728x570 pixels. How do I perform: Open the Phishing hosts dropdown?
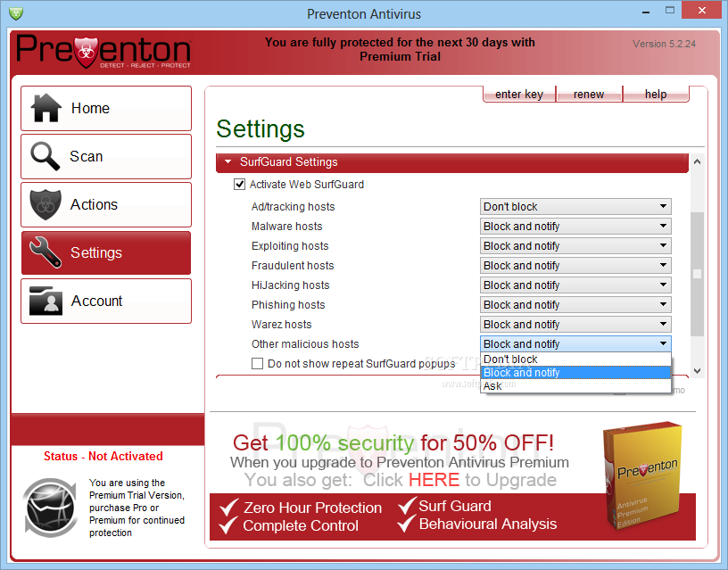(575, 304)
